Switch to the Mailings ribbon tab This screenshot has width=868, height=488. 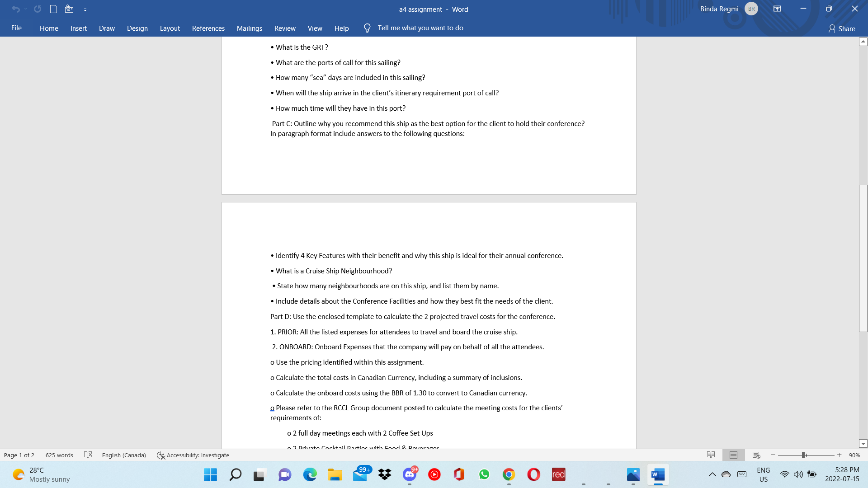point(249,28)
